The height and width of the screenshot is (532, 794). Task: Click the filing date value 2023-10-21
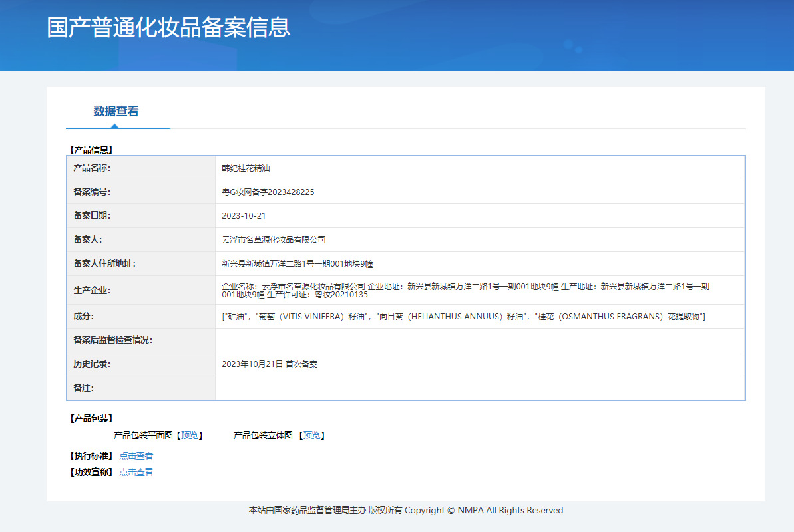tap(244, 216)
